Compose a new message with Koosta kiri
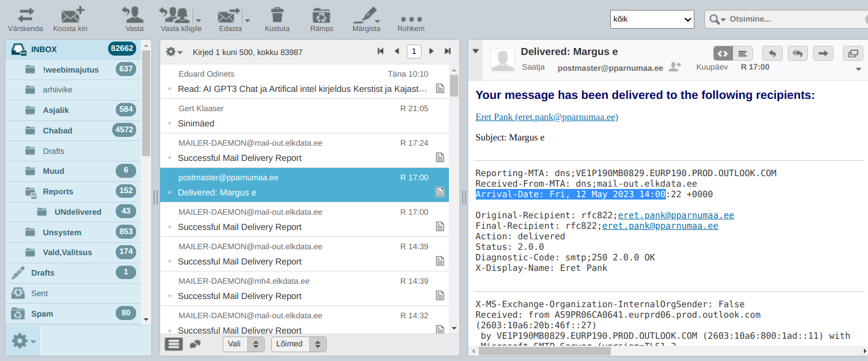This screenshot has height=361, width=868. pyautogui.click(x=71, y=19)
